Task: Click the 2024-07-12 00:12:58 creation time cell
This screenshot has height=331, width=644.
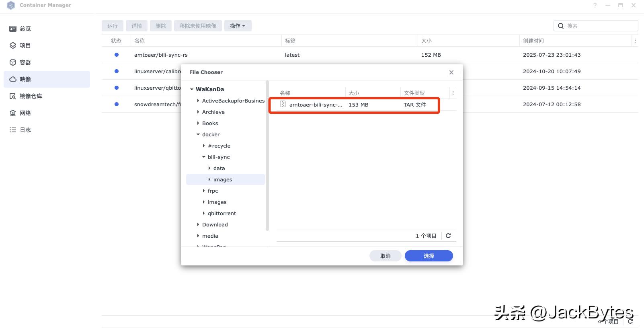Action: pyautogui.click(x=552, y=104)
